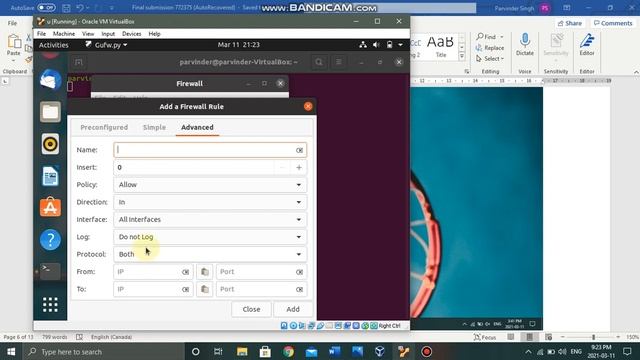The image size is (640, 360).
Task: Paste local IP into the From field
Action: pos(204,272)
